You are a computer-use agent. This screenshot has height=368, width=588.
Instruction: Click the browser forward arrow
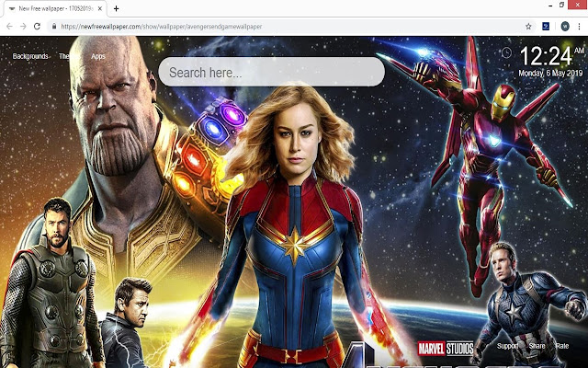coord(23,27)
